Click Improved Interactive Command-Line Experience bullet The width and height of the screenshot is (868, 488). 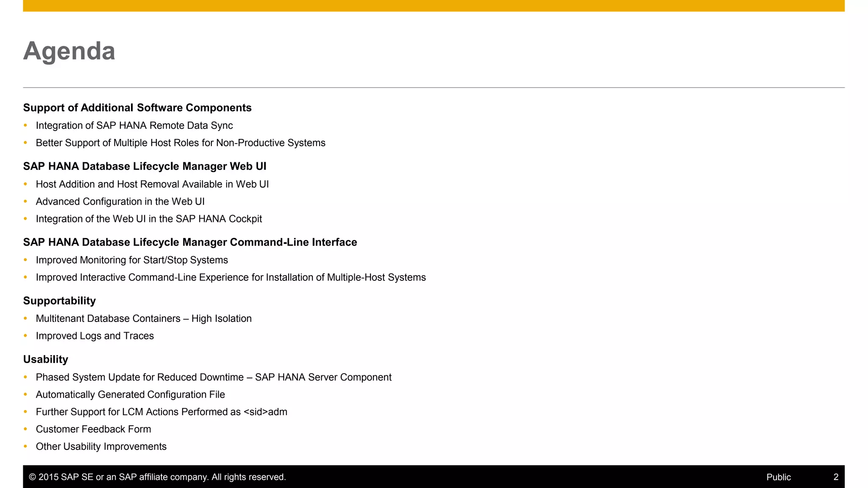tap(231, 277)
